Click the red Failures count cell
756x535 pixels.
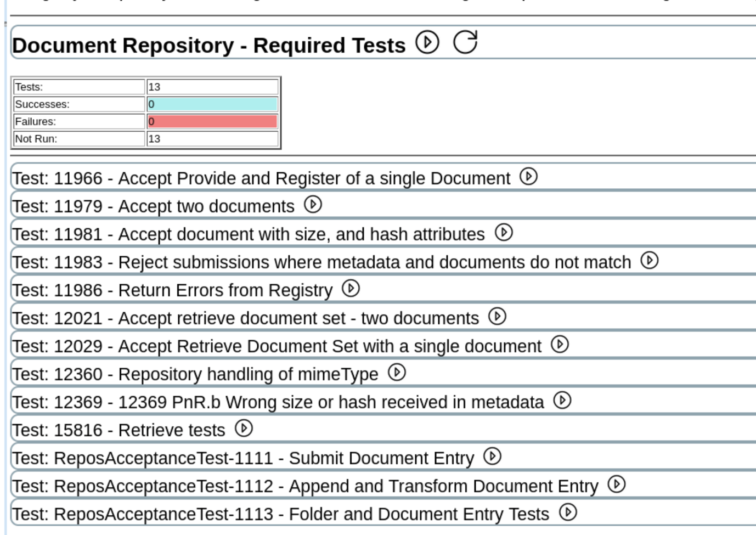(212, 121)
